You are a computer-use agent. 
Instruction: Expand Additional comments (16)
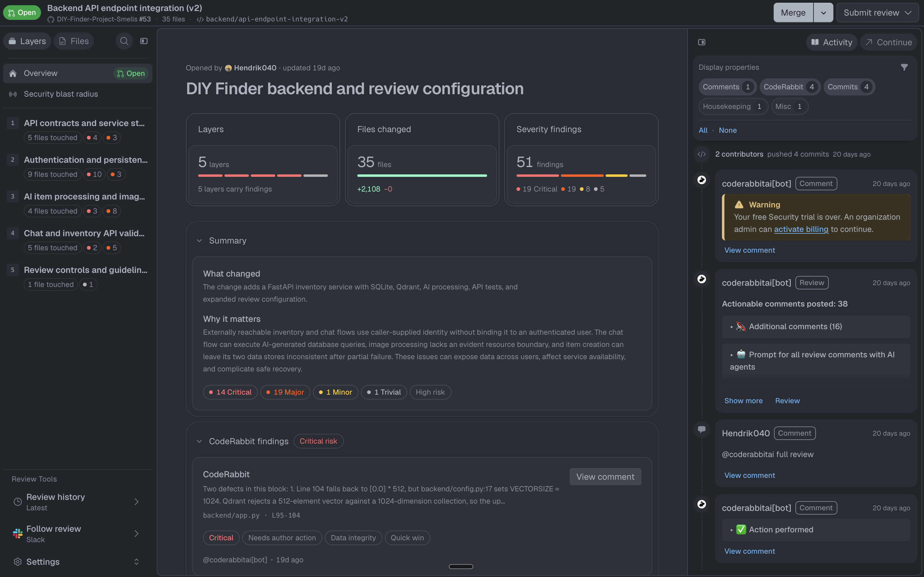coord(816,327)
